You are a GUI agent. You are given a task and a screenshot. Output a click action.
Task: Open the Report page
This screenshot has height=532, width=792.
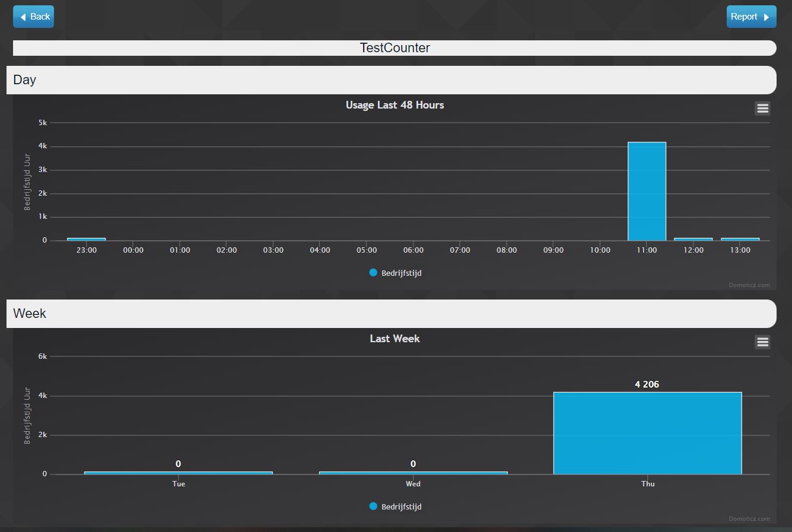(751, 17)
